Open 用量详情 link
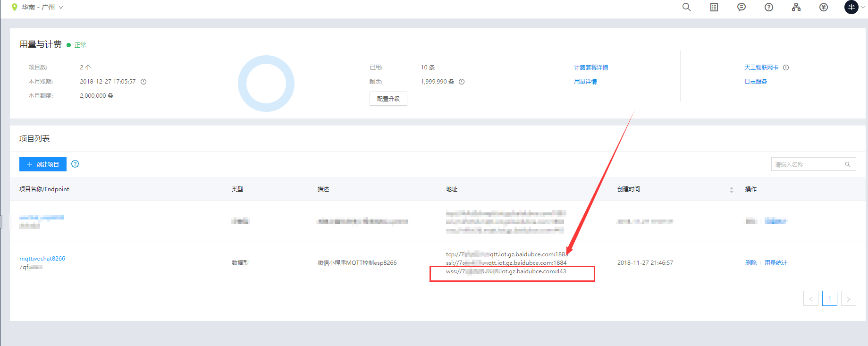 pos(585,82)
